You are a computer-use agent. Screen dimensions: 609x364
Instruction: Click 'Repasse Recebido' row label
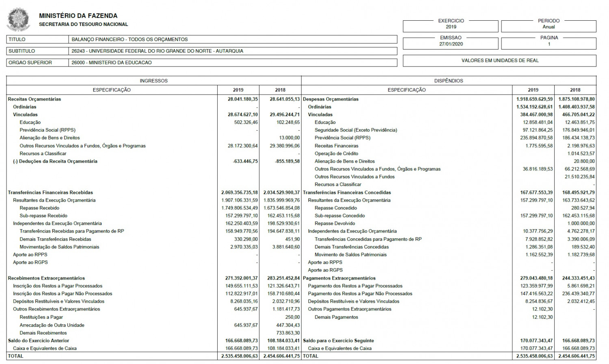(x=39, y=208)
